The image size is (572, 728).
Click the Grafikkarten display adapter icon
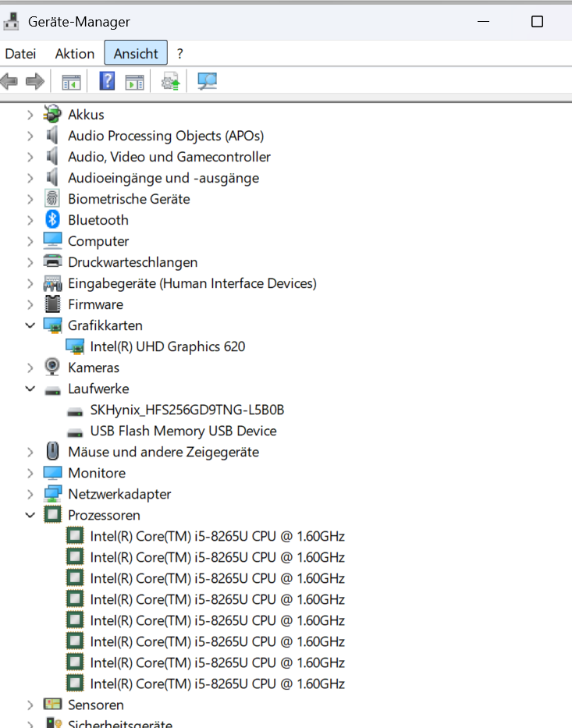[x=52, y=325]
